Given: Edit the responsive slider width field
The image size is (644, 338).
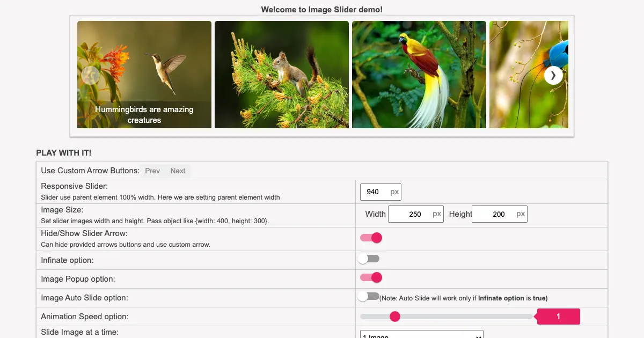Looking at the screenshot, I should pyautogui.click(x=380, y=192).
